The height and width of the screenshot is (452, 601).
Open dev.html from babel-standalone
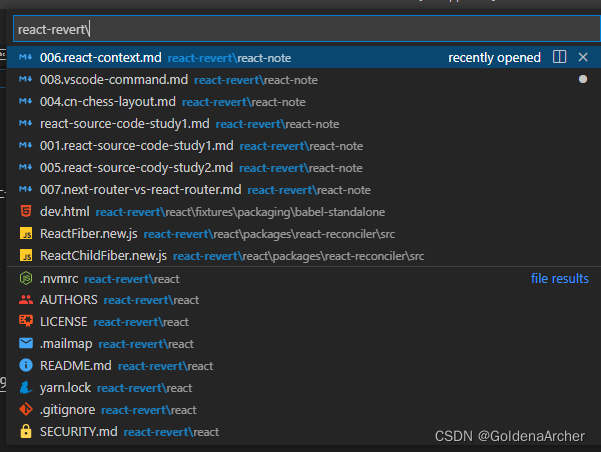click(x=64, y=212)
